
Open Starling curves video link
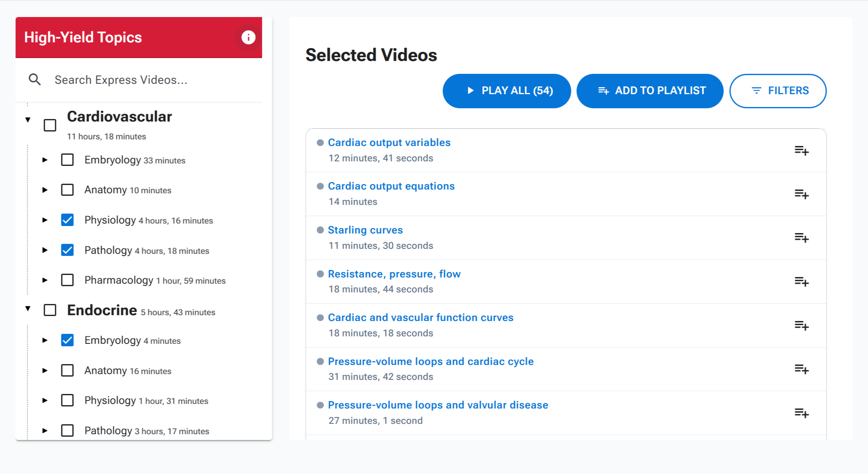coord(365,230)
